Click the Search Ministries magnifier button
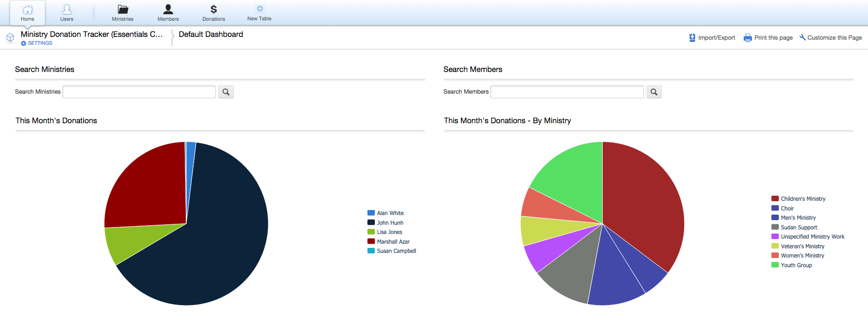The image size is (868, 336). pos(226,92)
